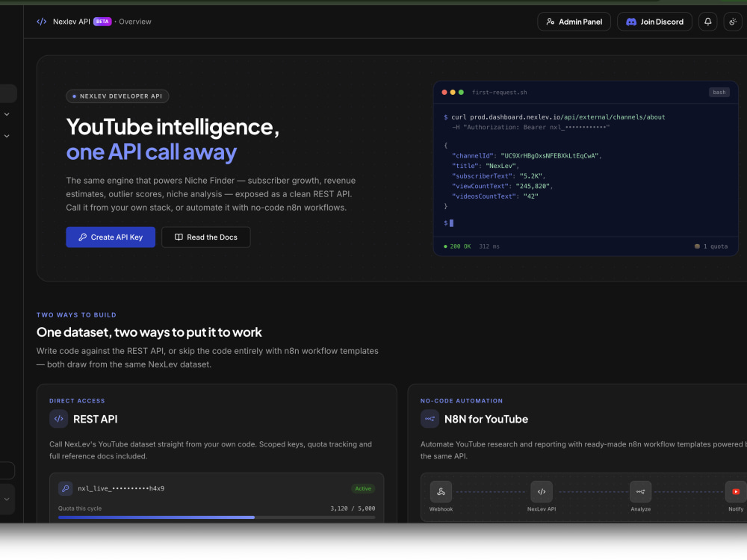Click the NO-CODE AUTOMATION label
Image resolution: width=747 pixels, height=560 pixels.
pos(462,401)
